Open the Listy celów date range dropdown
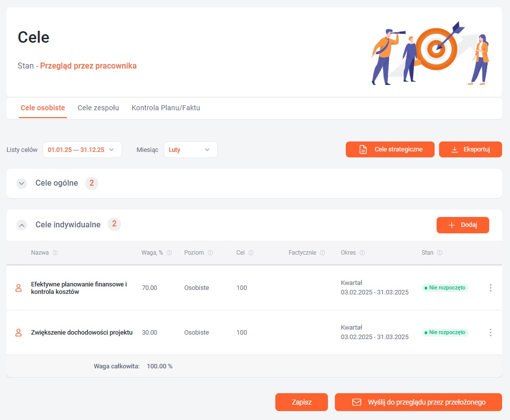 pos(82,150)
